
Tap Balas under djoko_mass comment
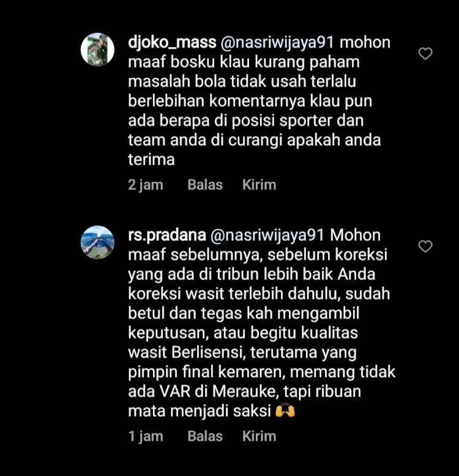pos(205,185)
